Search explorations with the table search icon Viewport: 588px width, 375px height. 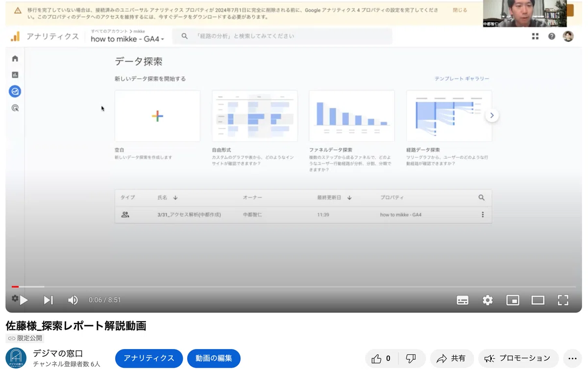[481, 198]
